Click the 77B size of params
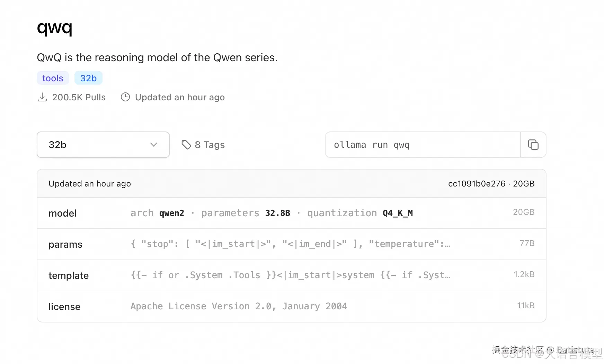604x364 pixels. click(x=527, y=243)
